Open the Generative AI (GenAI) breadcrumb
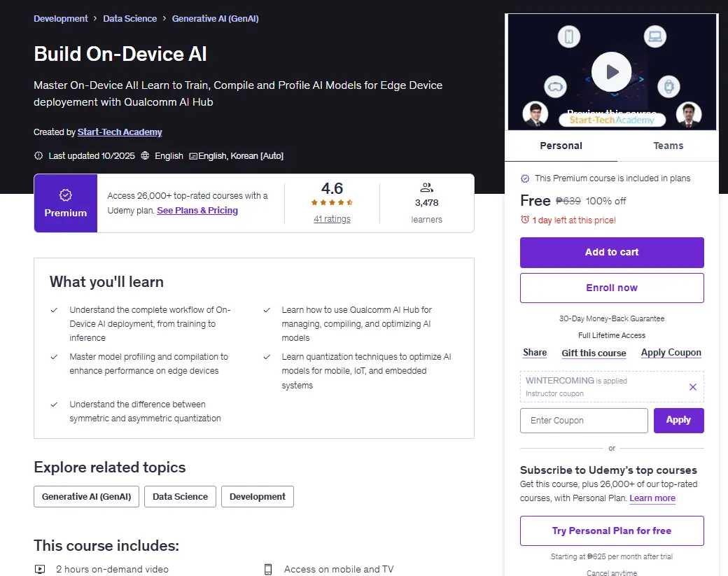Screen dimensions: 728x576 click(216, 19)
